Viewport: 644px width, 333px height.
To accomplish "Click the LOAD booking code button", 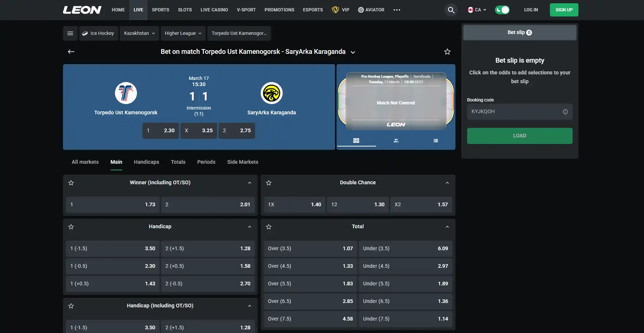I will (520, 136).
